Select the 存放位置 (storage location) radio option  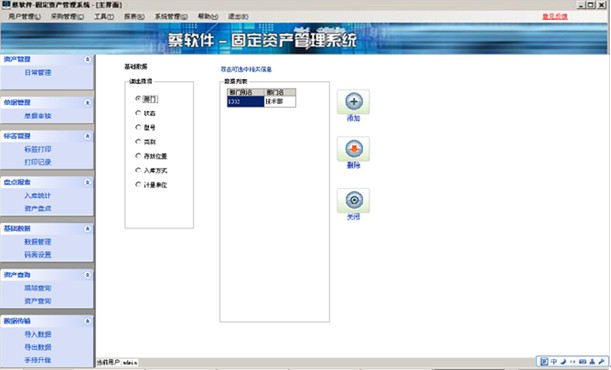pos(138,156)
